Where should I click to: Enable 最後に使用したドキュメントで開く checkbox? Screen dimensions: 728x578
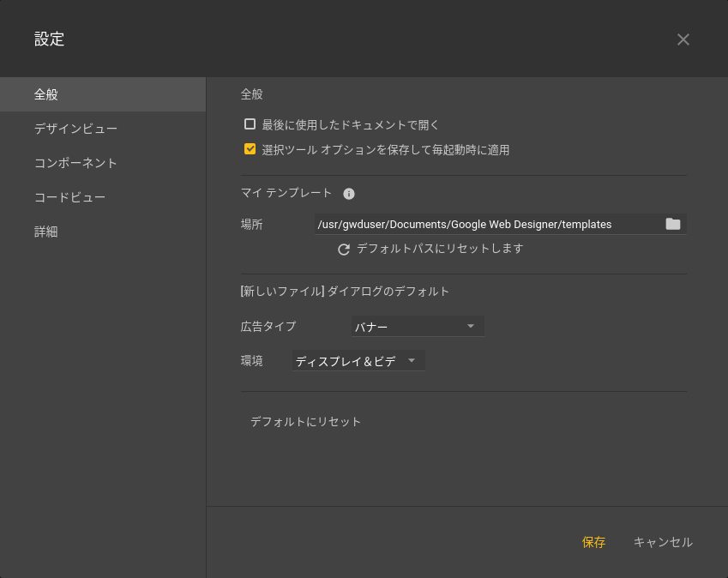pos(250,124)
